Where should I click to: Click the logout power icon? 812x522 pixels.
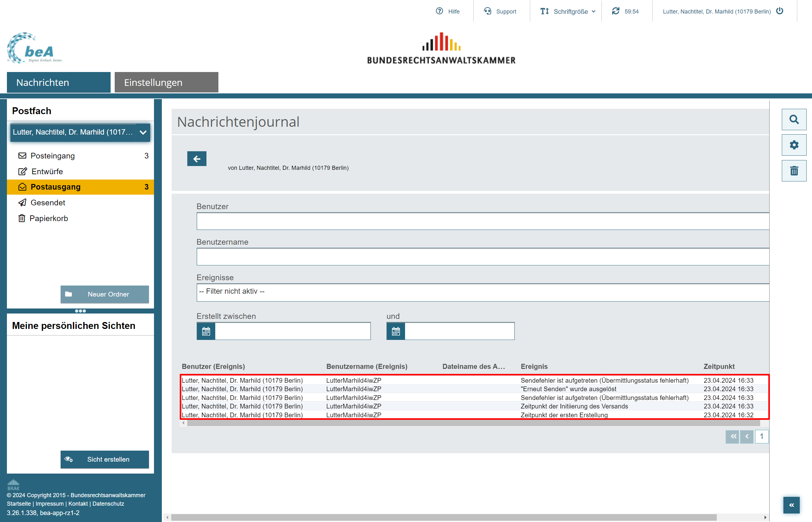pos(780,11)
